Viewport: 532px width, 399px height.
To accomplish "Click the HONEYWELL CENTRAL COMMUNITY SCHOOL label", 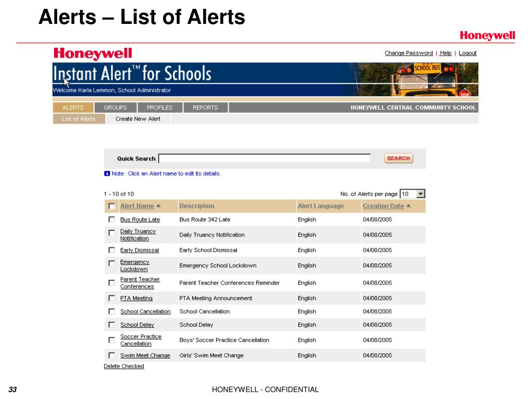I will click(413, 108).
